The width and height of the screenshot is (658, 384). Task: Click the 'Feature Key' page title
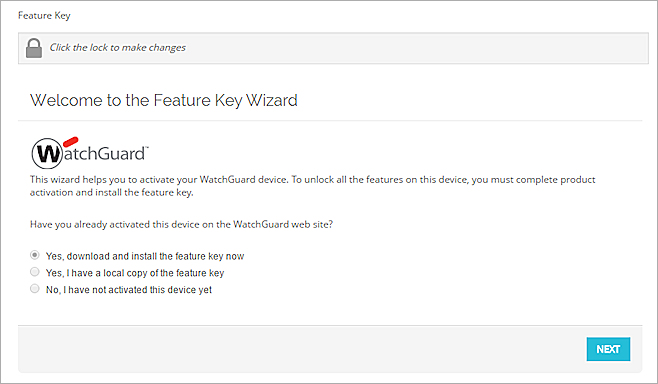(44, 16)
